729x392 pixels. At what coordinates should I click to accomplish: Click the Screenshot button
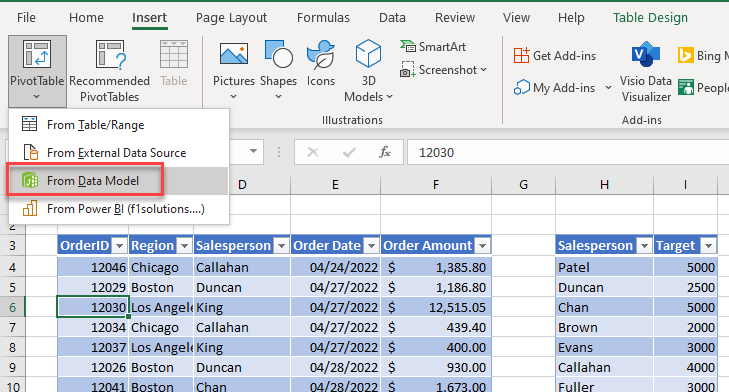click(444, 70)
